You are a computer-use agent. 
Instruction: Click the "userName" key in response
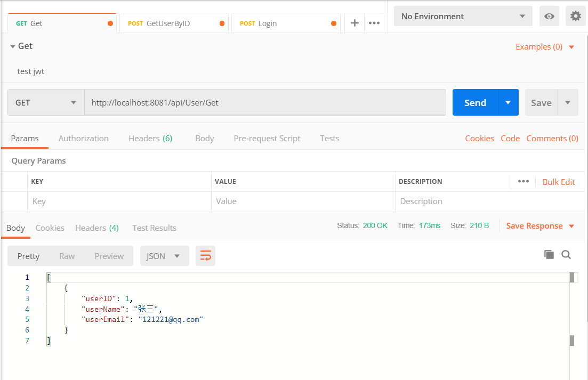[x=103, y=309]
